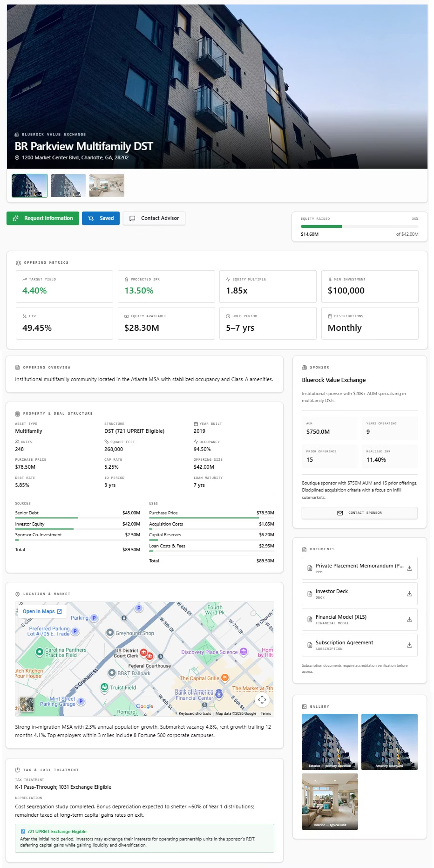Open the Exterior primary elevation gallery image
434x868 pixels.
point(330,742)
